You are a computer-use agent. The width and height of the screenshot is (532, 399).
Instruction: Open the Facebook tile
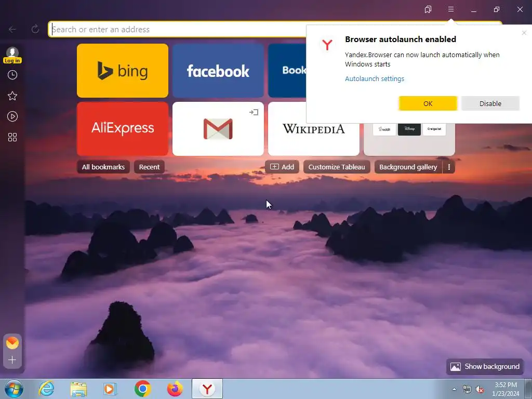(218, 71)
